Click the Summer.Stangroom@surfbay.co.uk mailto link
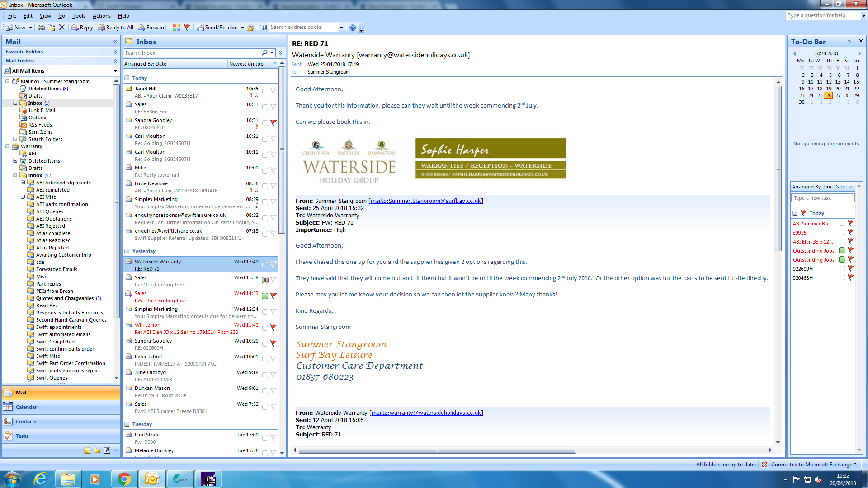This screenshot has width=868, height=488. [425, 201]
